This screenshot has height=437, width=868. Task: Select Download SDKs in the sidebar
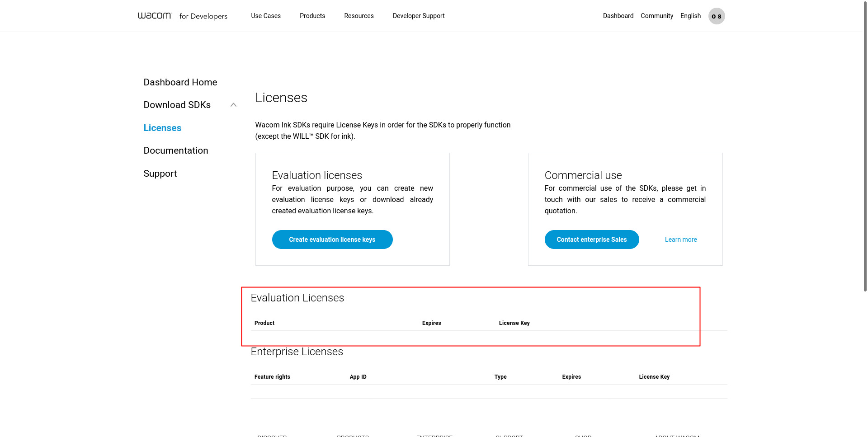pos(177,105)
